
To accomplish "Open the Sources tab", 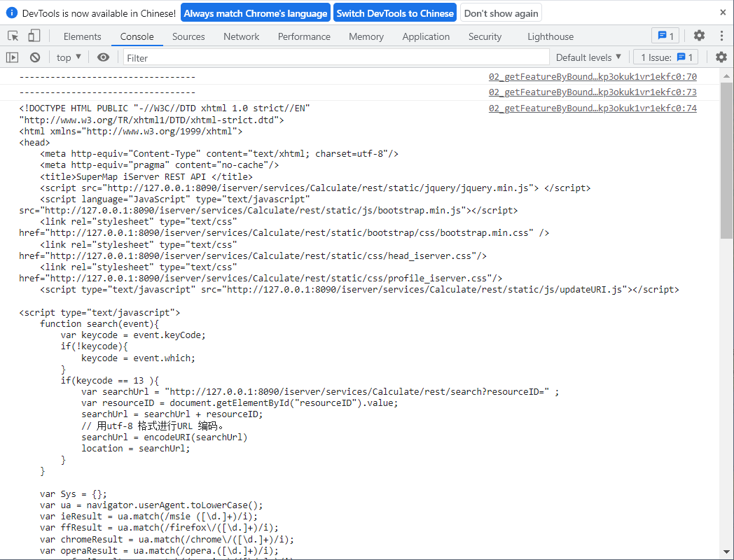I will [188, 36].
